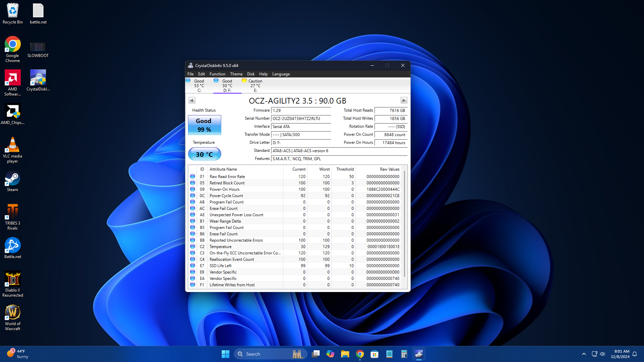
Task: Click status orb for Temperature attribute
Action: pos(193,246)
